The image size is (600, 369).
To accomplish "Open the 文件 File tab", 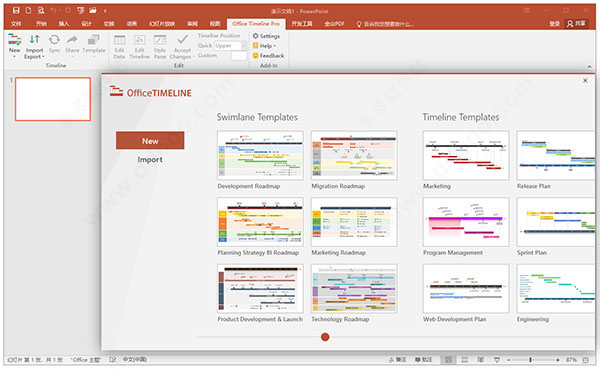I will pos(16,24).
